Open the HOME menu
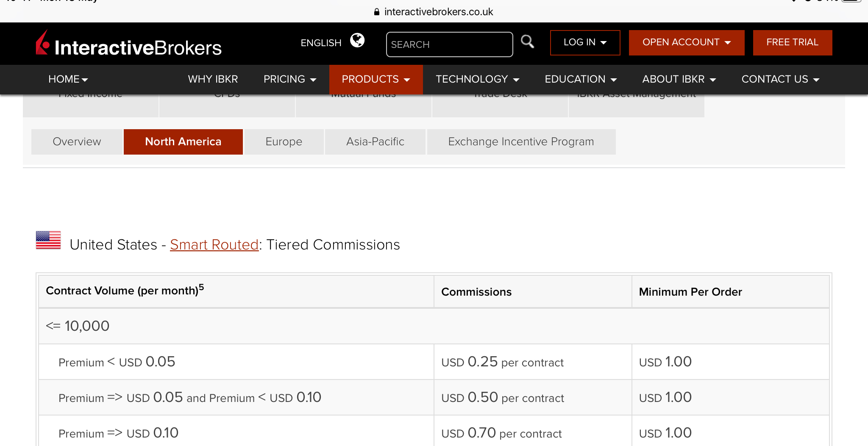 (68, 79)
